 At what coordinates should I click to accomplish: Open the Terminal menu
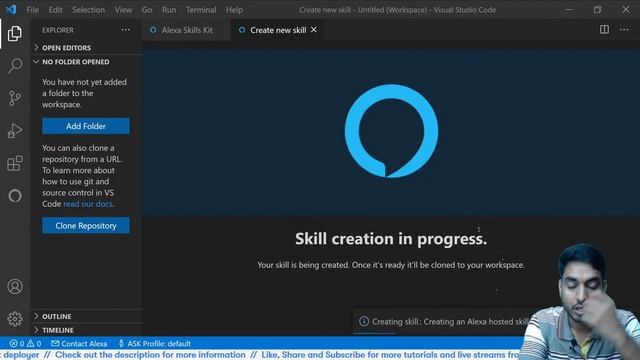click(x=201, y=10)
